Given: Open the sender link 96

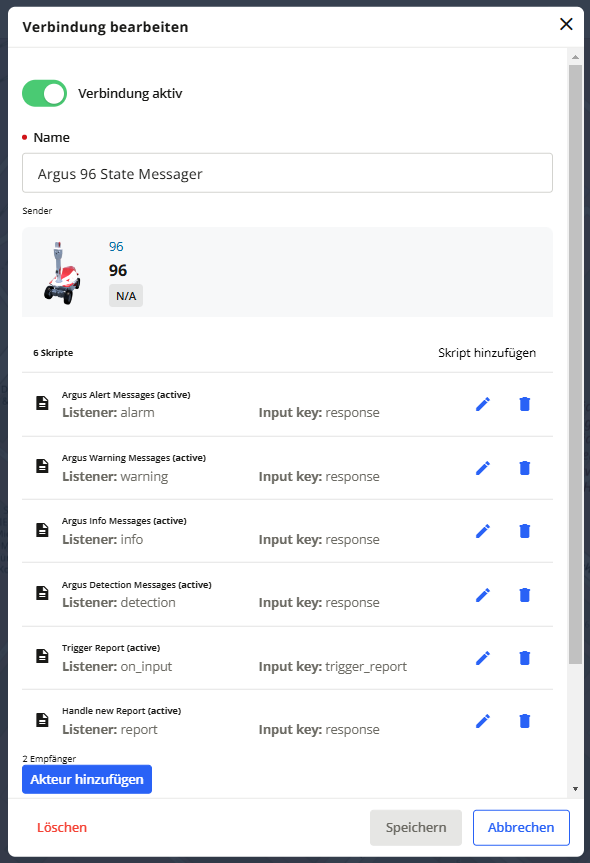Looking at the screenshot, I should tap(116, 247).
